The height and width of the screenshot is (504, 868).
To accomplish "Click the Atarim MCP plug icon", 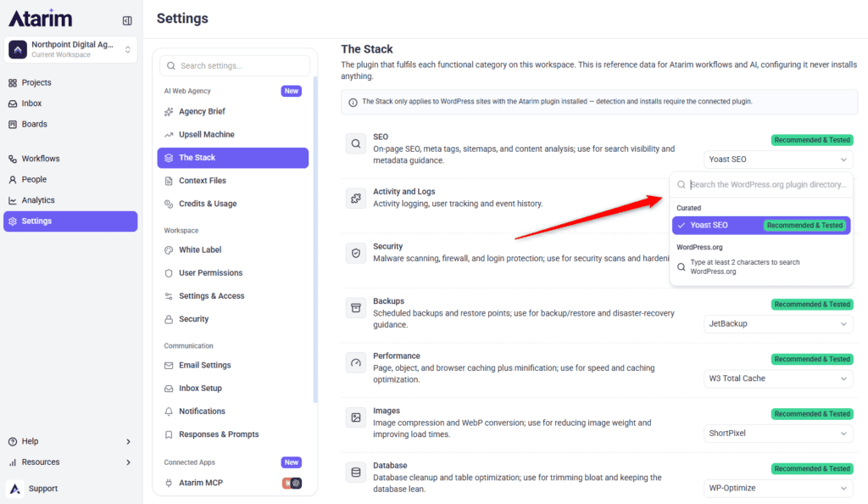I will 169,483.
